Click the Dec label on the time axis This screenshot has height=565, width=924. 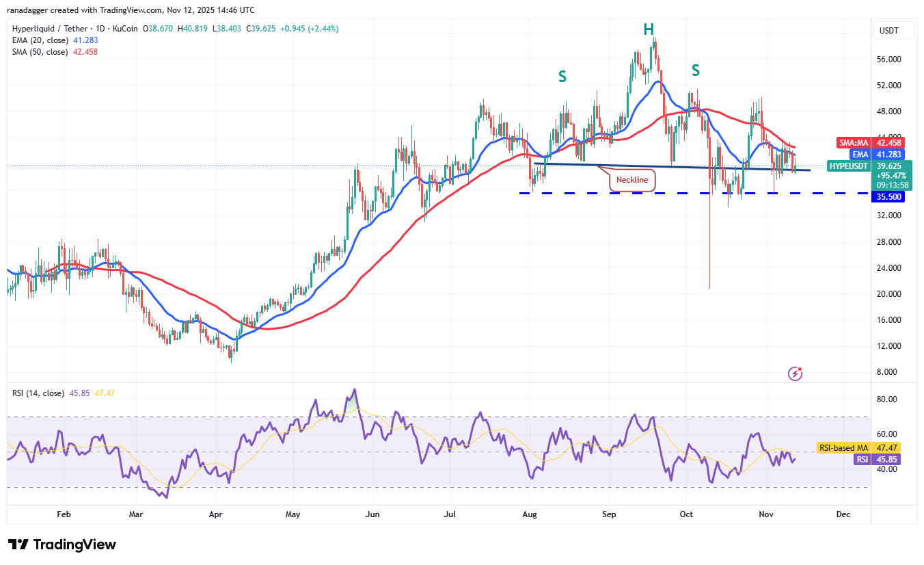(x=843, y=514)
